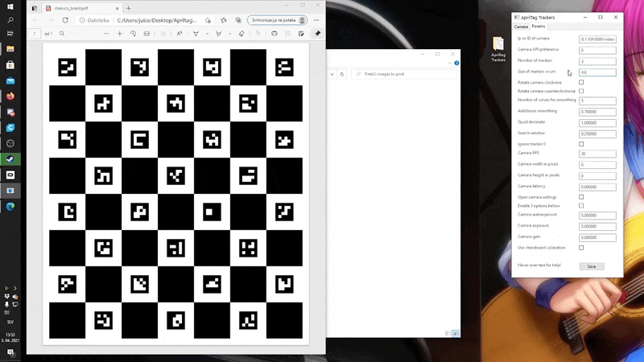
Task: Print the PDF document
Action: tap(275, 34)
